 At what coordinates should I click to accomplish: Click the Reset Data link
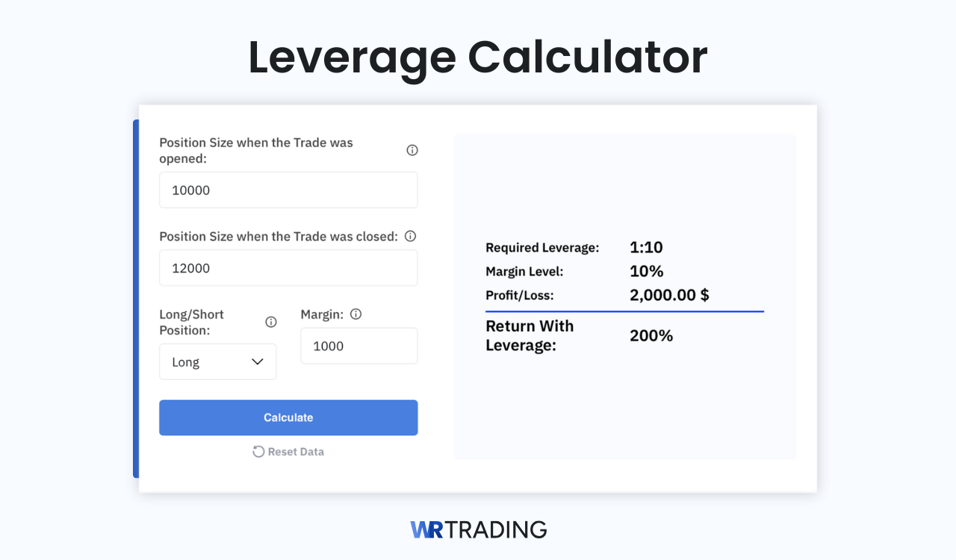295,451
